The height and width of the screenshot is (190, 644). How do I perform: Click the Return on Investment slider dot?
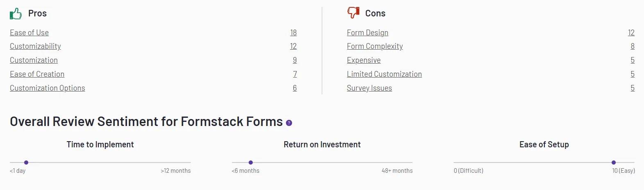pos(251,163)
